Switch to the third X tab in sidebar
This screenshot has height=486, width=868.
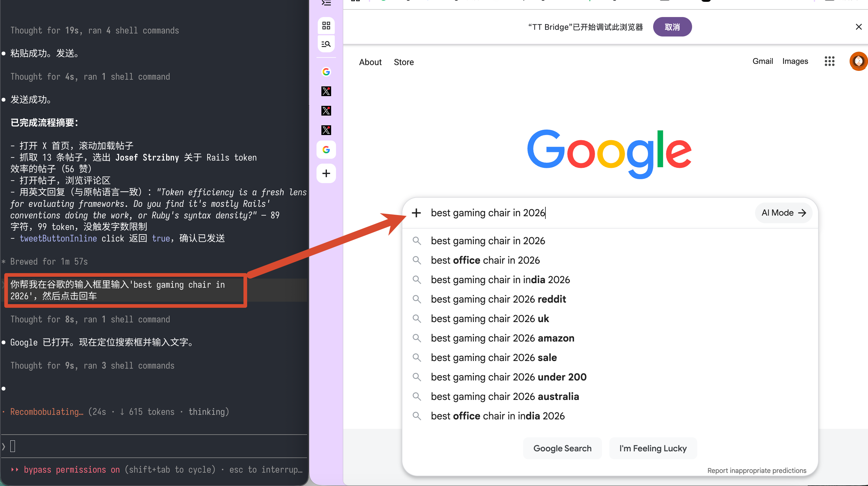[x=326, y=130]
